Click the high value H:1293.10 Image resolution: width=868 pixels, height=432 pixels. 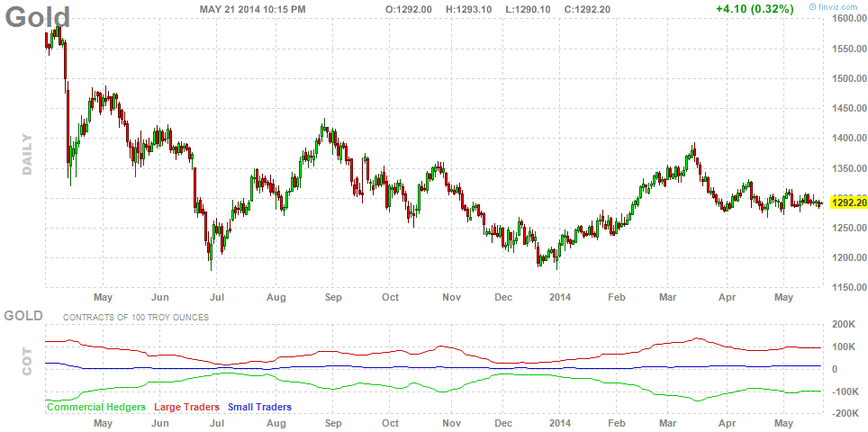coord(469,9)
